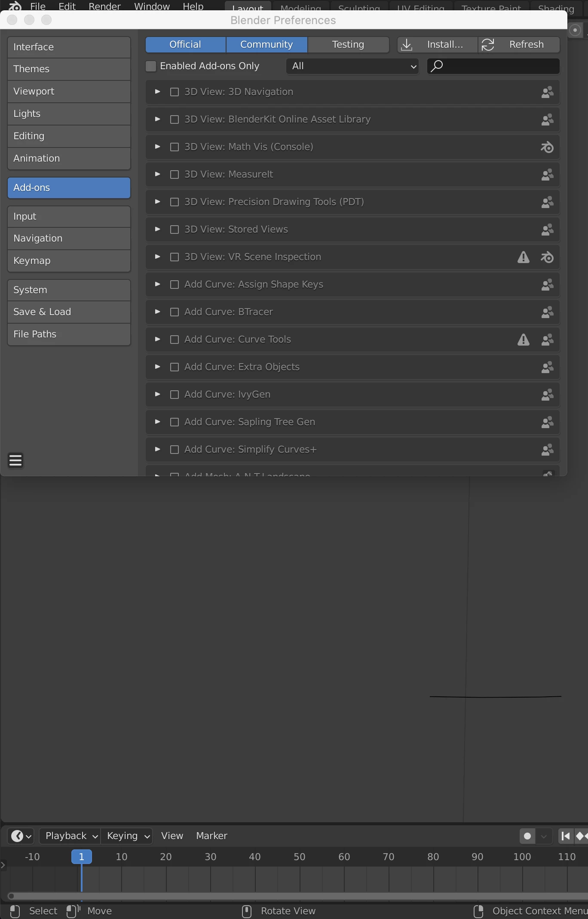Click frame 50 on the timeline ruler
The image size is (588, 919).
point(300,857)
